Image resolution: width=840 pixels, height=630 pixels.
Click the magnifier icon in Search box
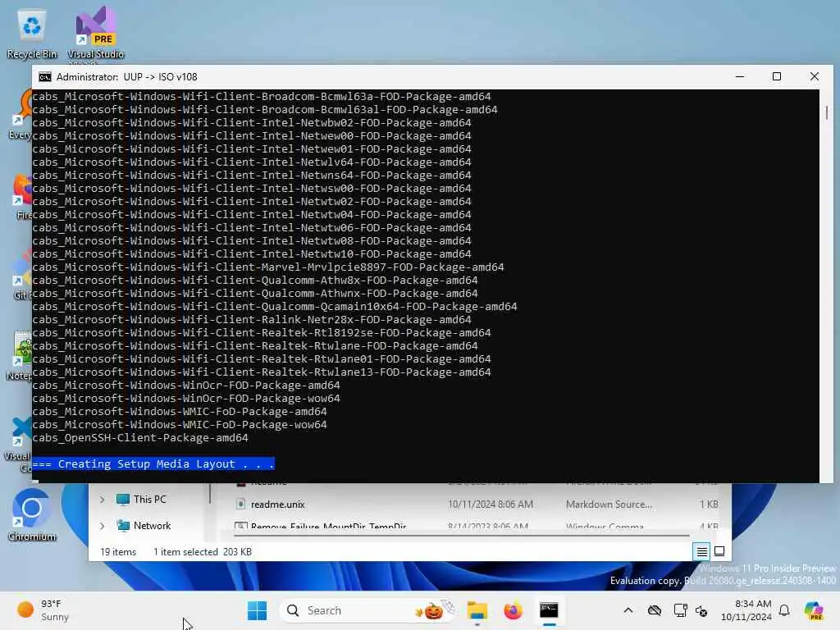[x=293, y=610]
